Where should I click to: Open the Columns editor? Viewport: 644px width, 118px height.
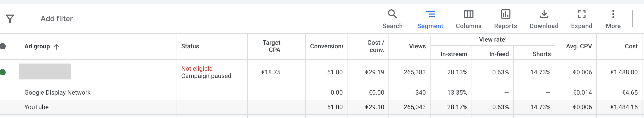[x=468, y=19]
